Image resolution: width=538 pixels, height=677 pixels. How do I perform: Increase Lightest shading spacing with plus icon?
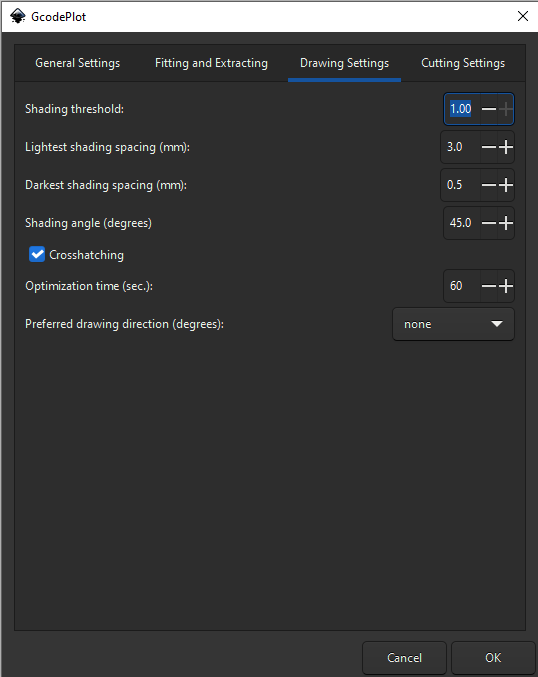coord(506,147)
